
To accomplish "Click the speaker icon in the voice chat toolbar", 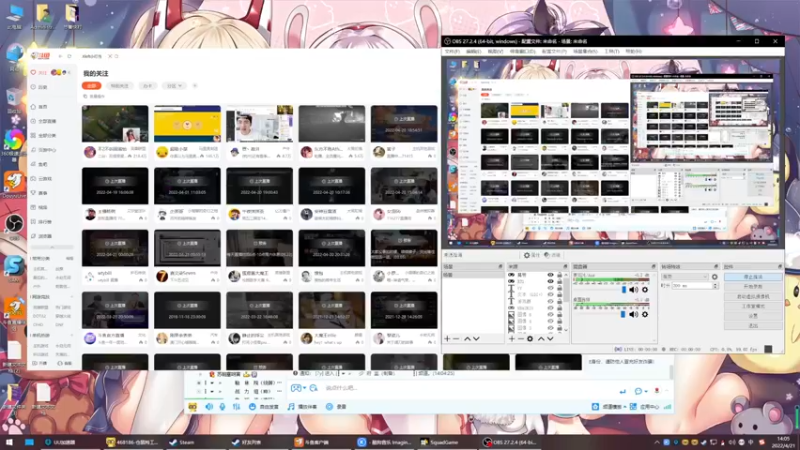I will [209, 407].
